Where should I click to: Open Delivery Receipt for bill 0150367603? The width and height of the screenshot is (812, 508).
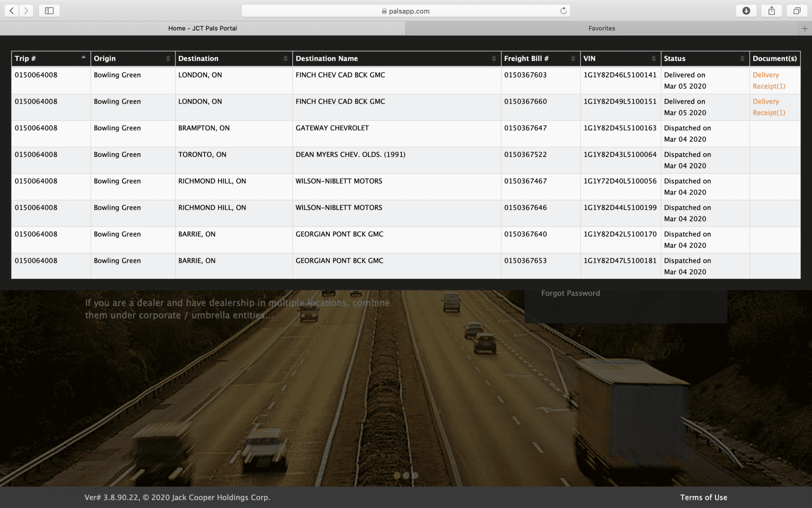point(768,80)
